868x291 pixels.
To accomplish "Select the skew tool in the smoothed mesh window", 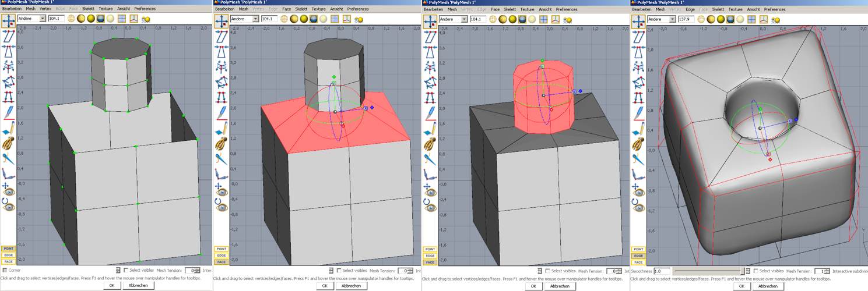I will [x=638, y=36].
